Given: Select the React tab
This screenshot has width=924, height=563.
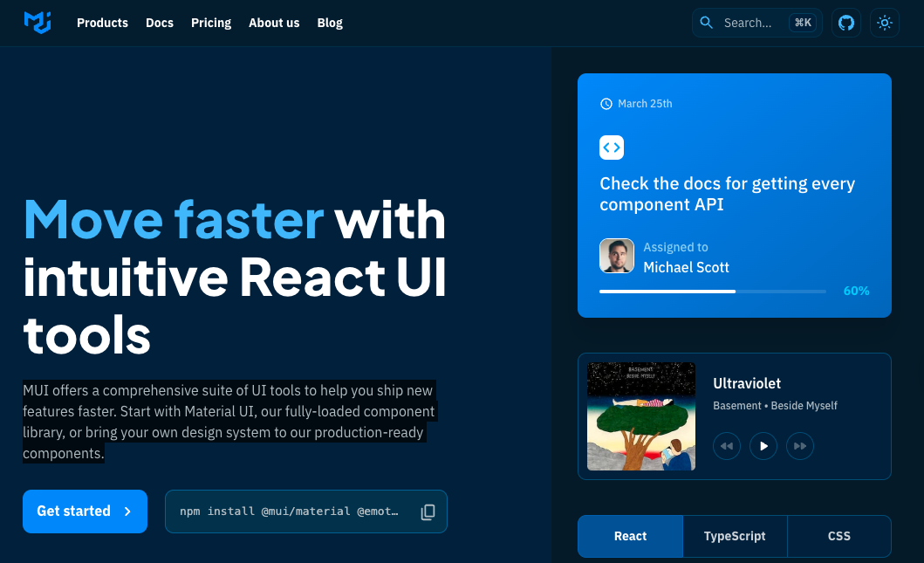Looking at the screenshot, I should point(631,536).
